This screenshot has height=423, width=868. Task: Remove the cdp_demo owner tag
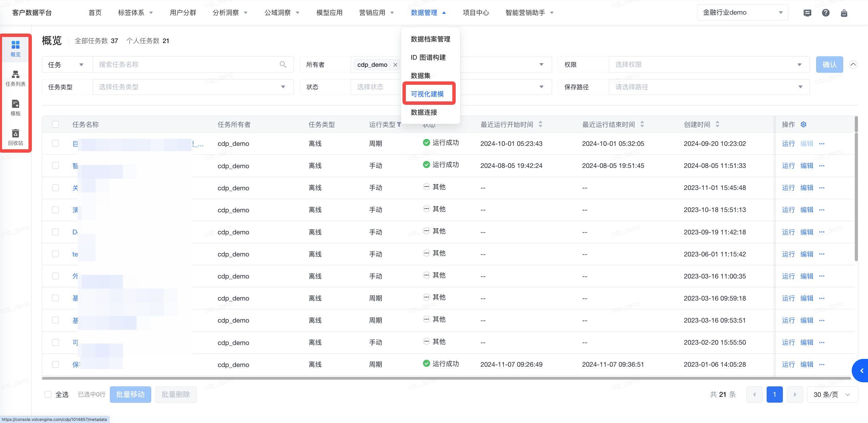click(395, 65)
